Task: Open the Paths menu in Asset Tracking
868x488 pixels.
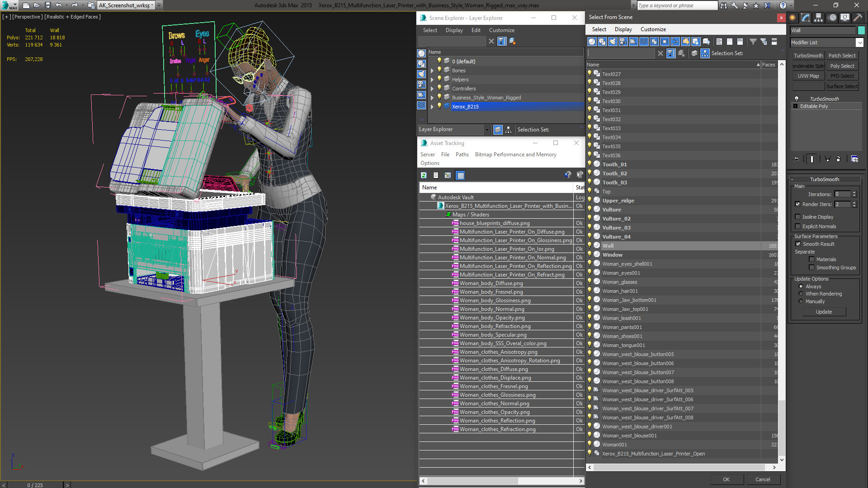Action: 462,155
